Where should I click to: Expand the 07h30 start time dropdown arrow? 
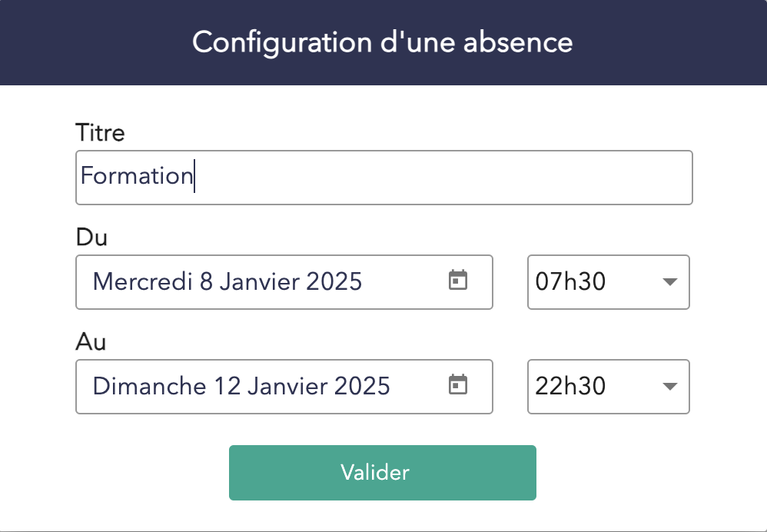(669, 282)
